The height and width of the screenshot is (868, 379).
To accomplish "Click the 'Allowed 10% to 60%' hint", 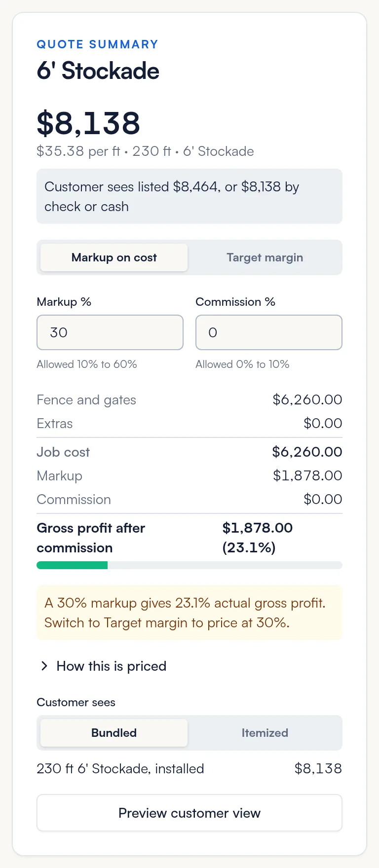I will [x=87, y=364].
